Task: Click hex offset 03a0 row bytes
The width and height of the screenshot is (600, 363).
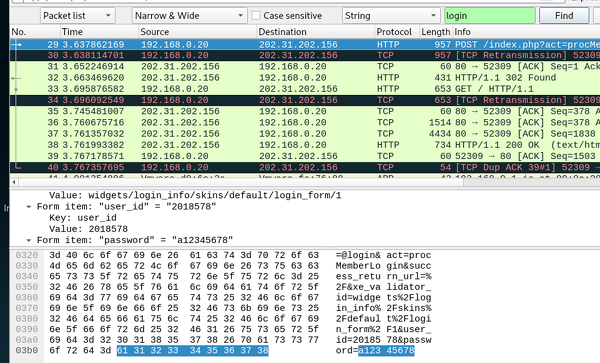Action: tap(184, 340)
